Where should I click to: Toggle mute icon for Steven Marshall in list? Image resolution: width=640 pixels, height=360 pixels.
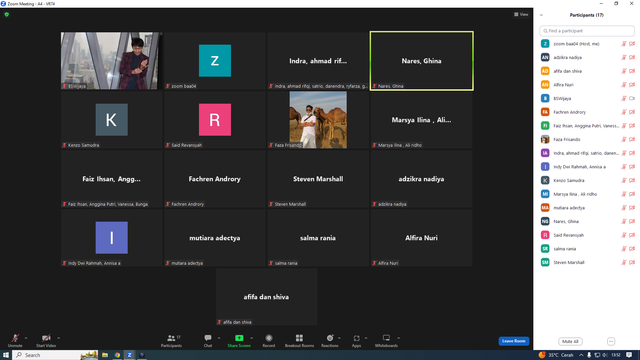pyautogui.click(x=624, y=262)
